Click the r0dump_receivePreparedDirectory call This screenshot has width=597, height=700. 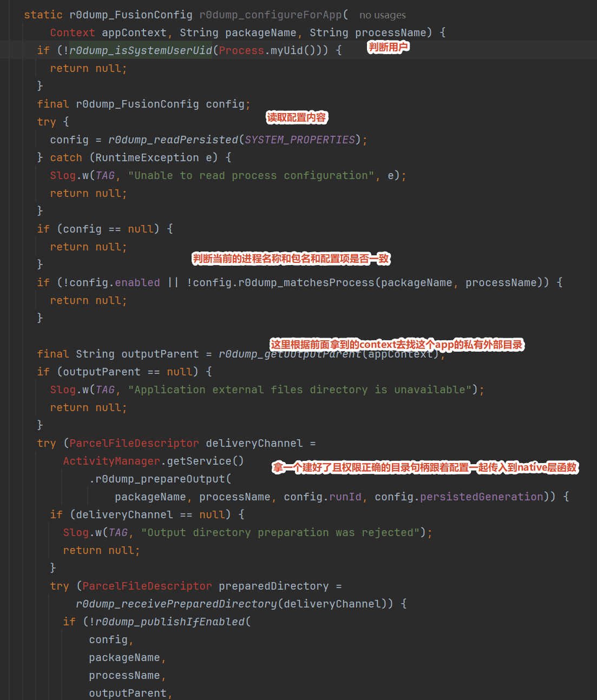pos(176,604)
